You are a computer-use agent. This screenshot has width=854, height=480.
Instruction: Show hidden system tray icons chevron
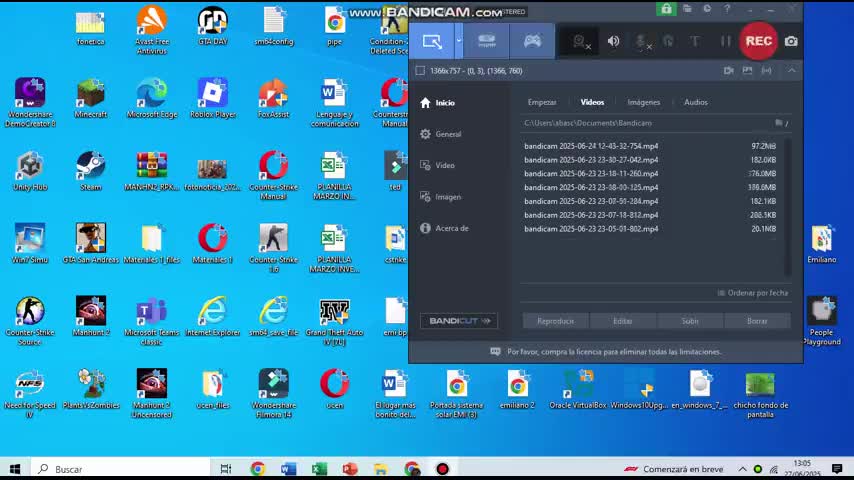(742, 469)
